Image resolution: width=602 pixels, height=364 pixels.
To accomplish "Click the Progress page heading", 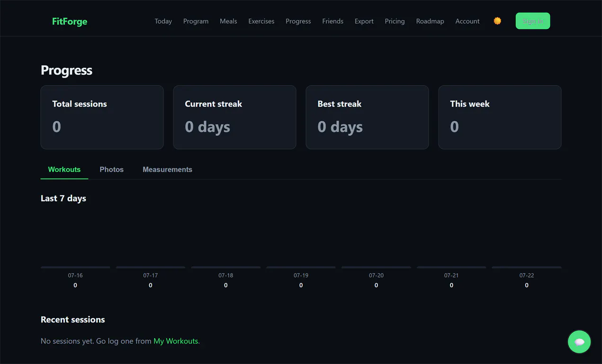I will (66, 70).
